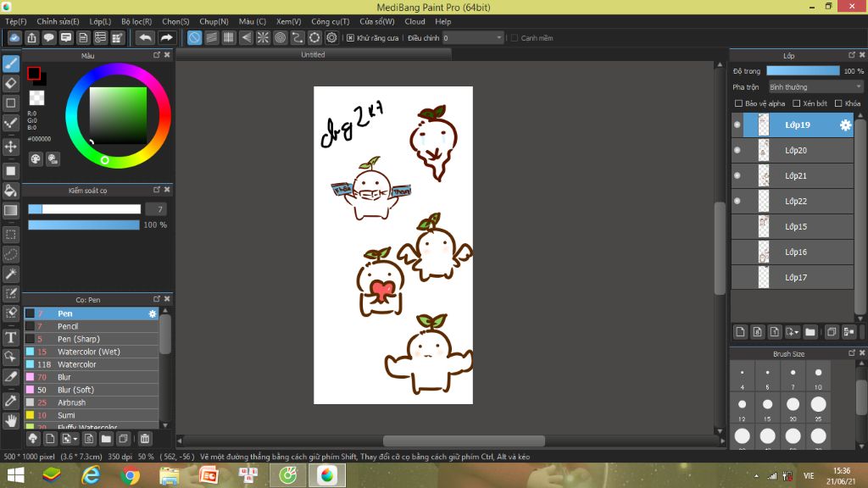This screenshot has height=488, width=868.
Task: Select the Brush tool in left toolbar
Action: pos(11,64)
